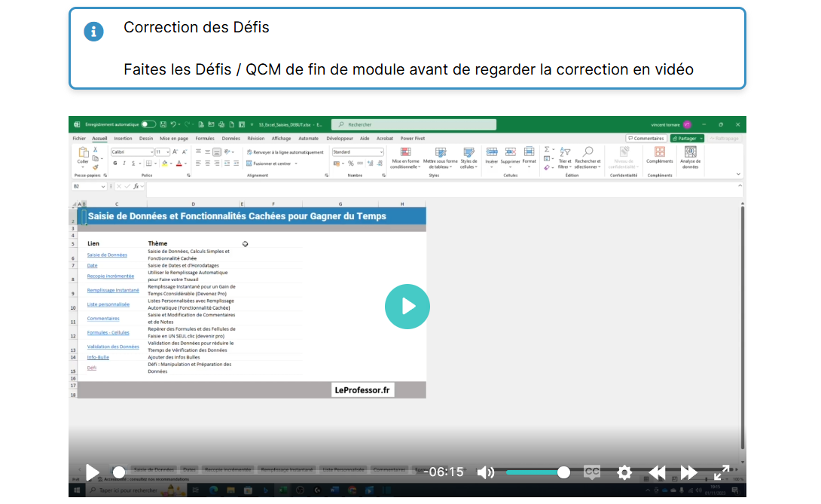Toggle bold formatting with the G button

(x=115, y=163)
